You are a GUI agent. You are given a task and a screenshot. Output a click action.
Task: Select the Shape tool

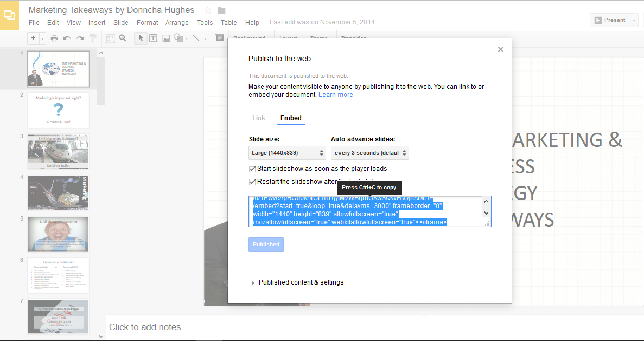coord(178,38)
